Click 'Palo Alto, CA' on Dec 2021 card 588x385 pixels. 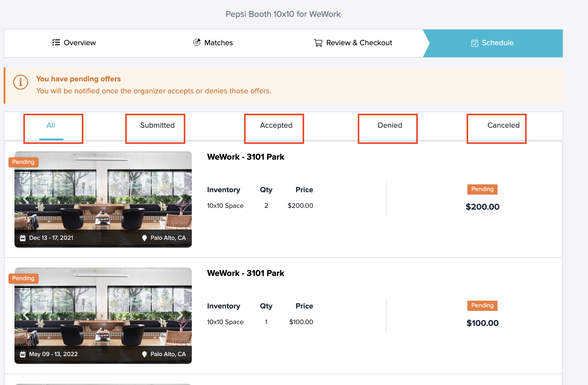[x=168, y=238]
